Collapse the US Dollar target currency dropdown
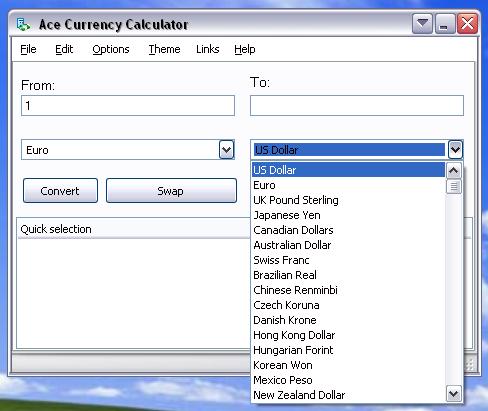Viewport: 488px width, 411px height. pyautogui.click(x=455, y=150)
